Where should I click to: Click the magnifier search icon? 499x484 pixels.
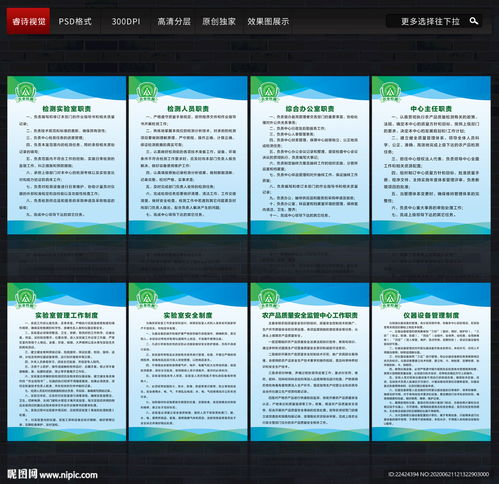(474, 21)
